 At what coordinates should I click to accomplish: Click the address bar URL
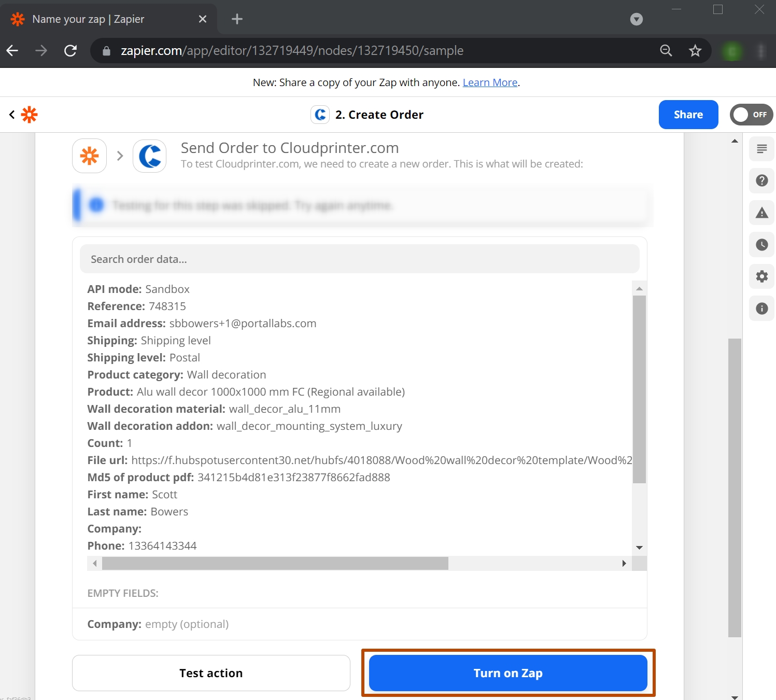coord(292,50)
